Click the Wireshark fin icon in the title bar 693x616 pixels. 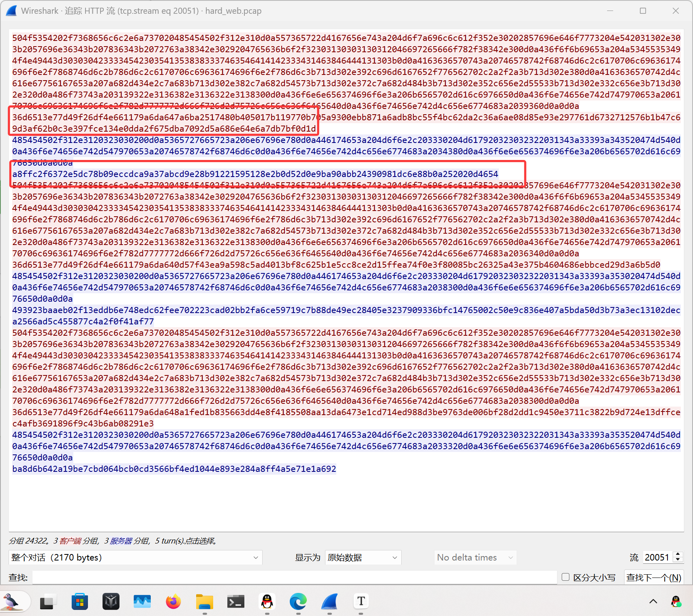tap(11, 11)
